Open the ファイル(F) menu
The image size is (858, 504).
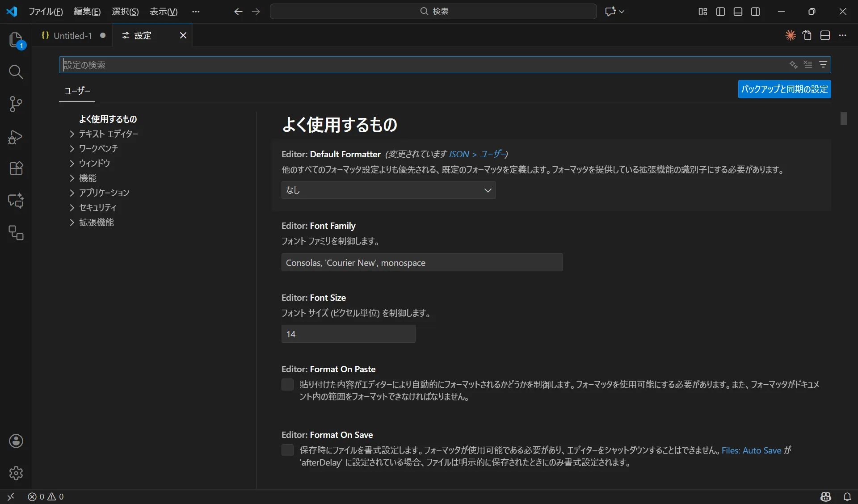(46, 11)
